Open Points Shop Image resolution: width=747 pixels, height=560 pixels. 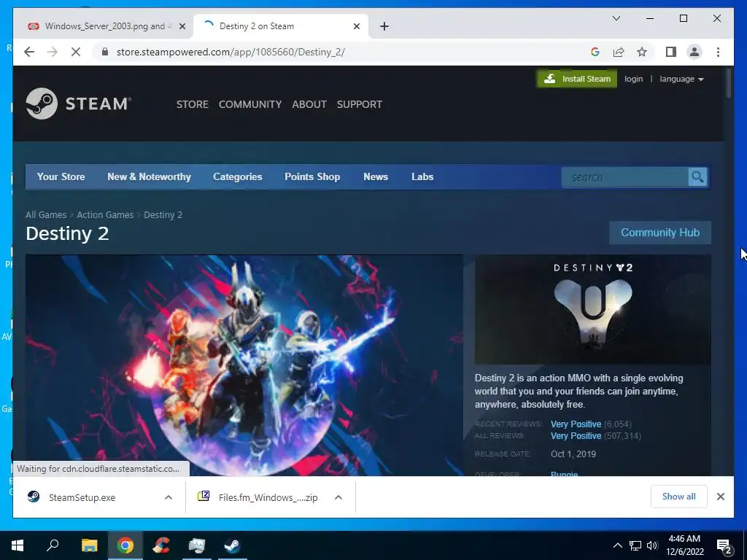click(312, 176)
